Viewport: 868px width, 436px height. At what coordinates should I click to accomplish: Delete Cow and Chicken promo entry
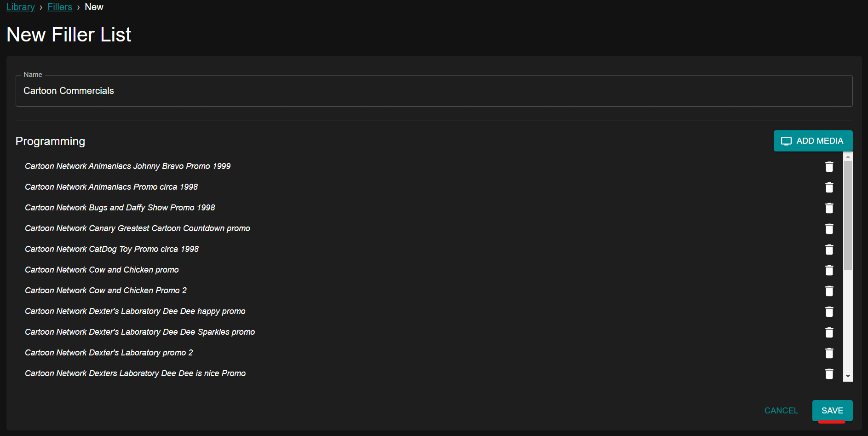[x=829, y=270]
